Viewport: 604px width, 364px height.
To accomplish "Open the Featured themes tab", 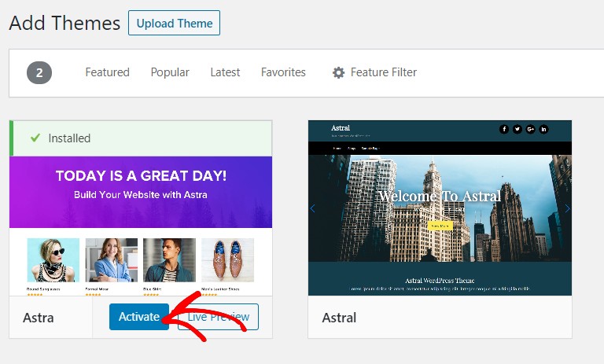I will [107, 72].
